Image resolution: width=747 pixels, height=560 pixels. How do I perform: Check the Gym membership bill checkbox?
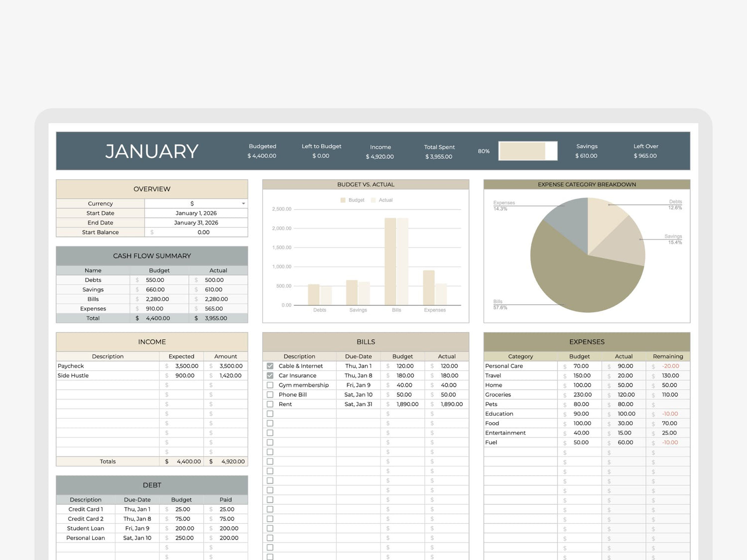coord(270,385)
